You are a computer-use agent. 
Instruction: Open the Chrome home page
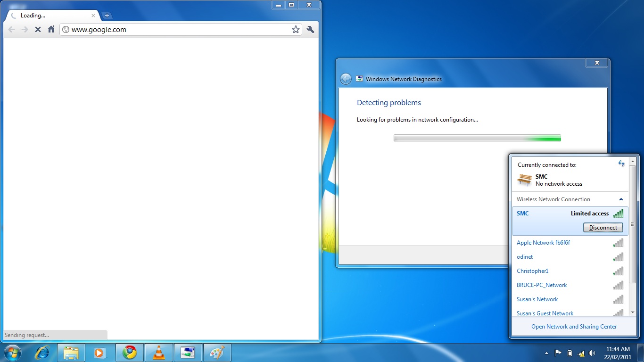(51, 29)
